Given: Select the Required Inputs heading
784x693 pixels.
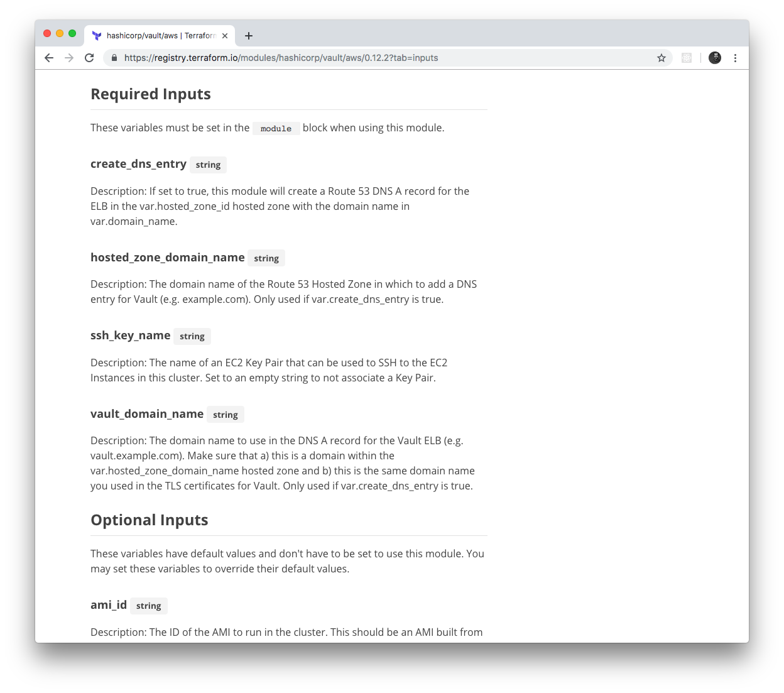Looking at the screenshot, I should pos(151,94).
